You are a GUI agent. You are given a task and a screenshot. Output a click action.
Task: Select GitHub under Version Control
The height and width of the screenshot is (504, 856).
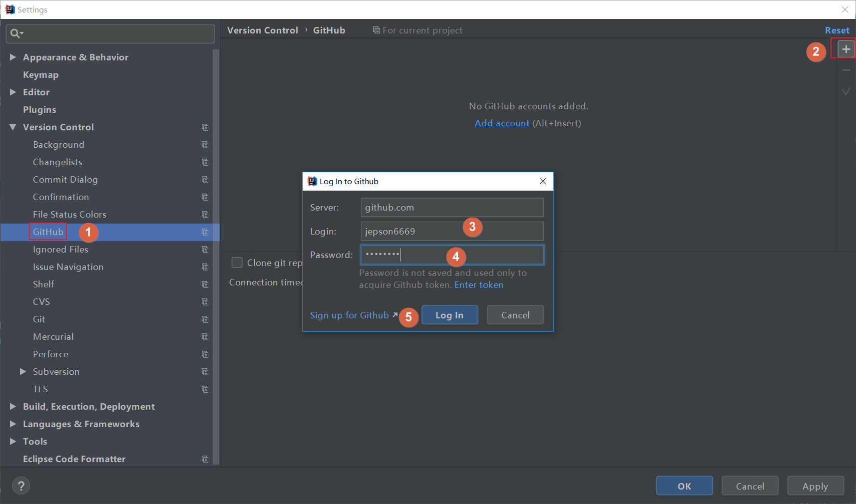(48, 232)
